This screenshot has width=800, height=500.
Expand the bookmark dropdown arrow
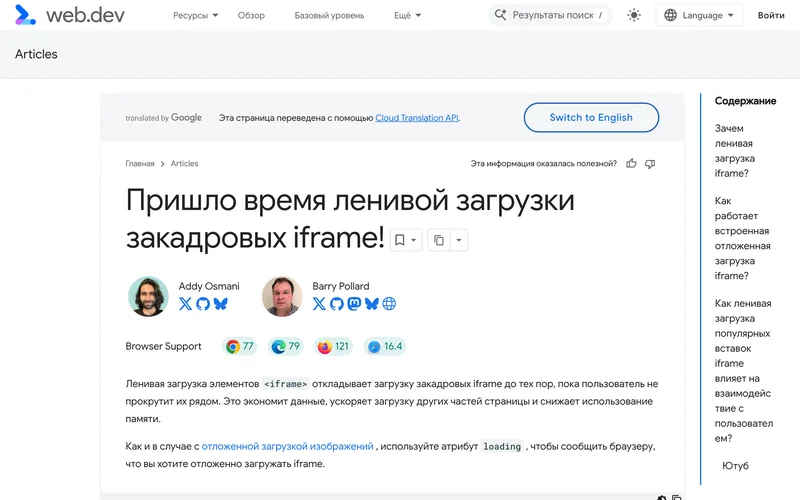point(414,240)
